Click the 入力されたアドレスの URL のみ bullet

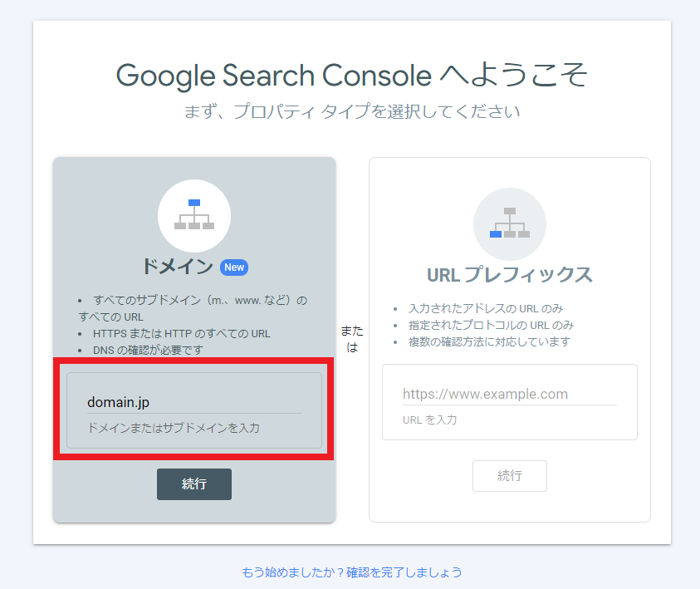485,308
